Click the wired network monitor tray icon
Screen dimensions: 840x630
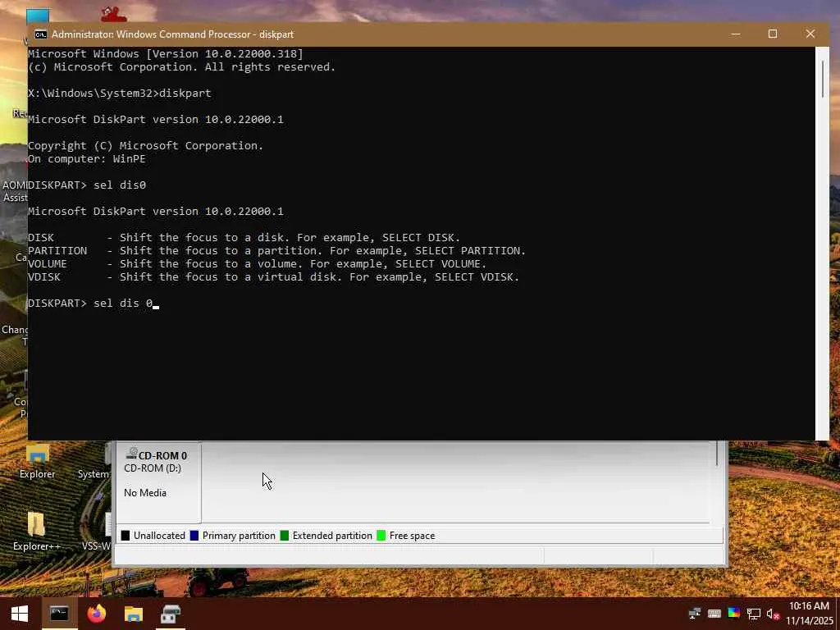(x=754, y=614)
